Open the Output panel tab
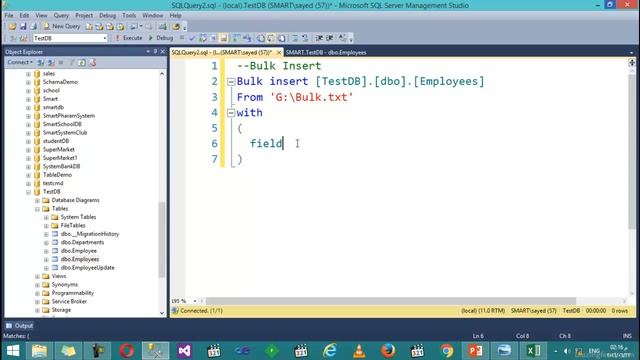This screenshot has width=640, height=360. click(20, 326)
